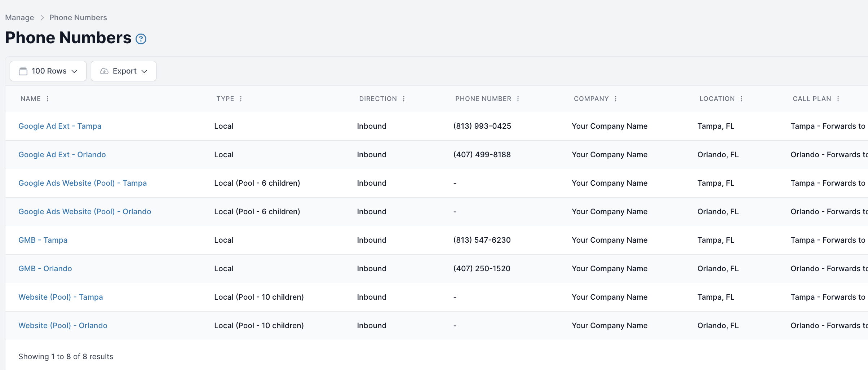868x370 pixels.
Task: Open the NAME column options menu
Action: coord(48,98)
